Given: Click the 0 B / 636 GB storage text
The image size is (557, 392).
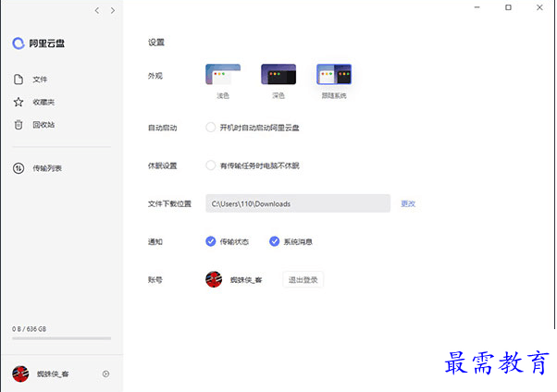Looking at the screenshot, I should coord(29,329).
